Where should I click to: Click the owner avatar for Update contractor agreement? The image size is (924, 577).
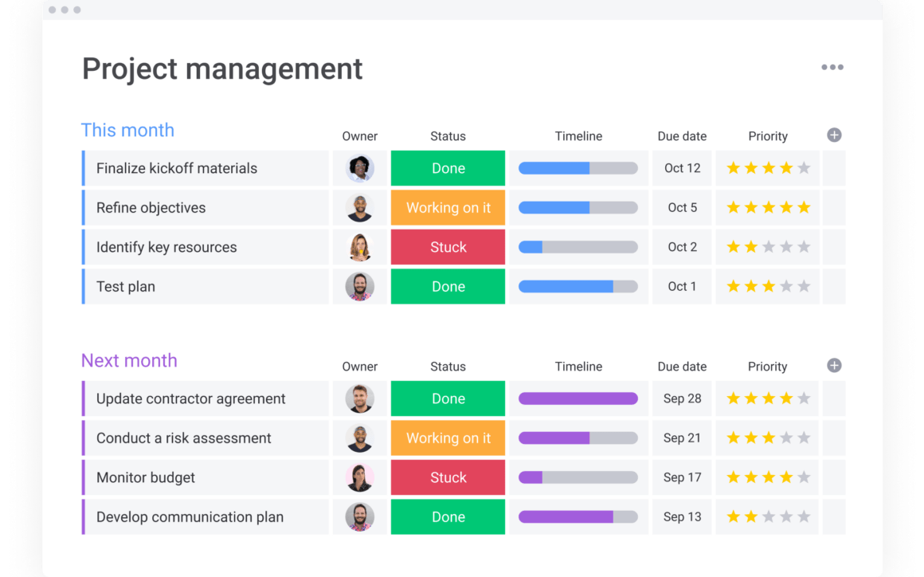(359, 398)
